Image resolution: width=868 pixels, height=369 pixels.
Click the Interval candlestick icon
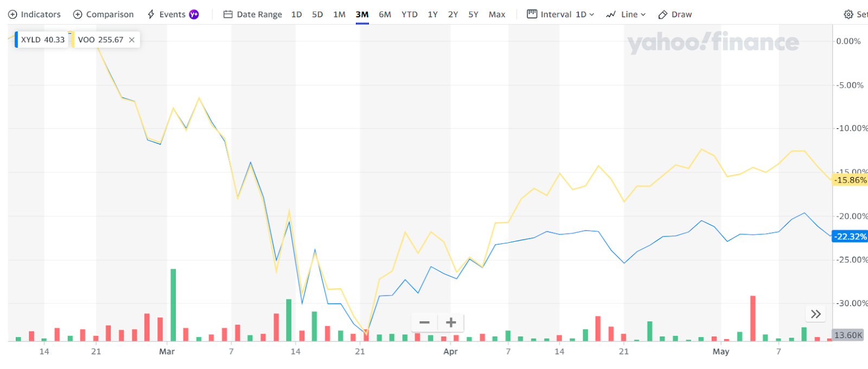[x=532, y=14]
